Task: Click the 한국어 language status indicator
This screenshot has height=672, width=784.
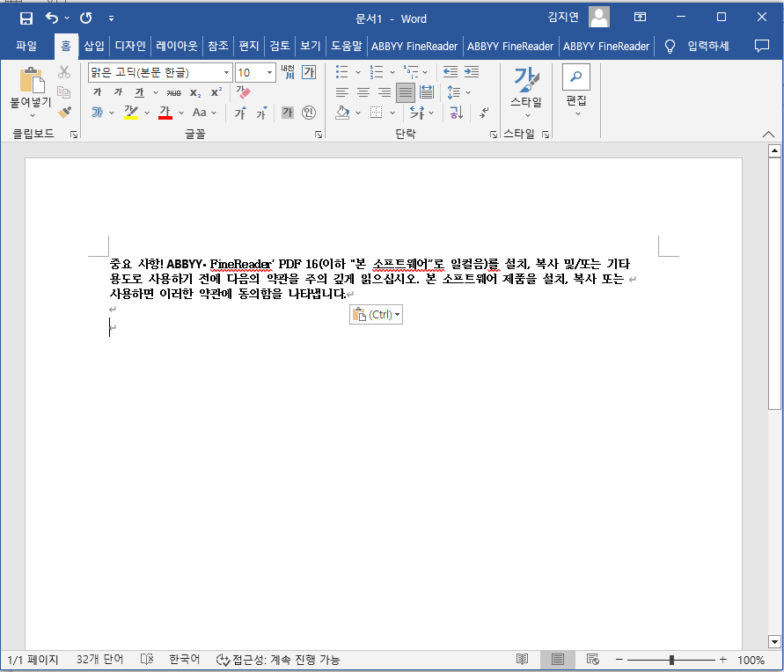Action: [184, 660]
